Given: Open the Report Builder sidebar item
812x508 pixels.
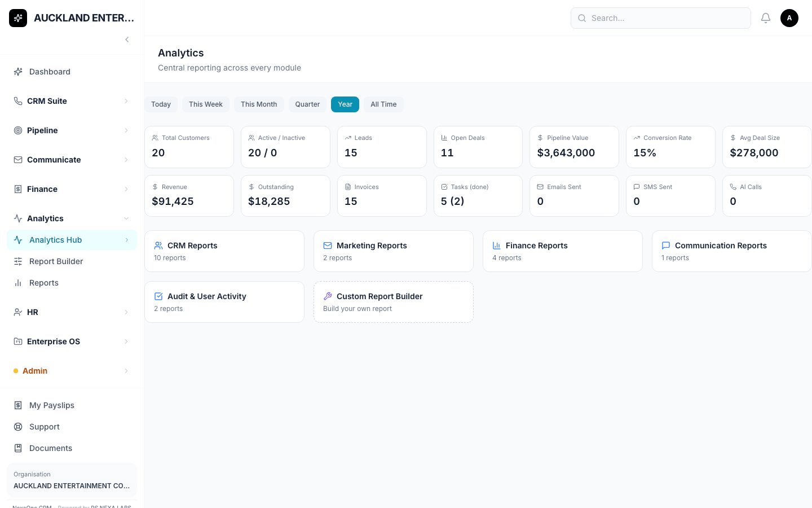Looking at the screenshot, I should point(72,261).
